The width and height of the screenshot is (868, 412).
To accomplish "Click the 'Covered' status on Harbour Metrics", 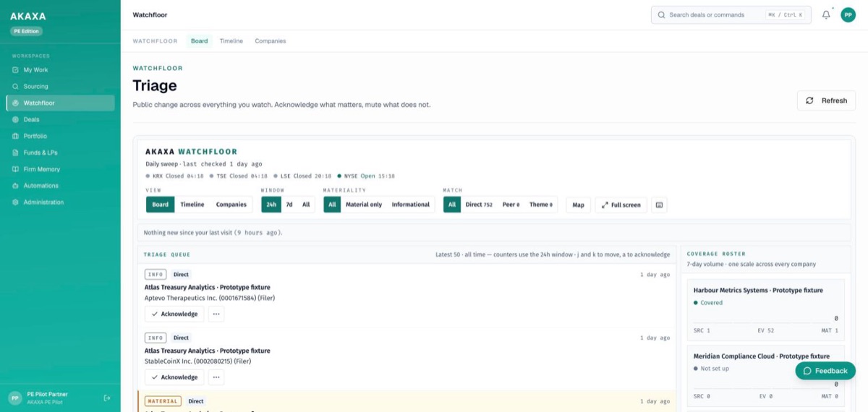I will point(708,303).
